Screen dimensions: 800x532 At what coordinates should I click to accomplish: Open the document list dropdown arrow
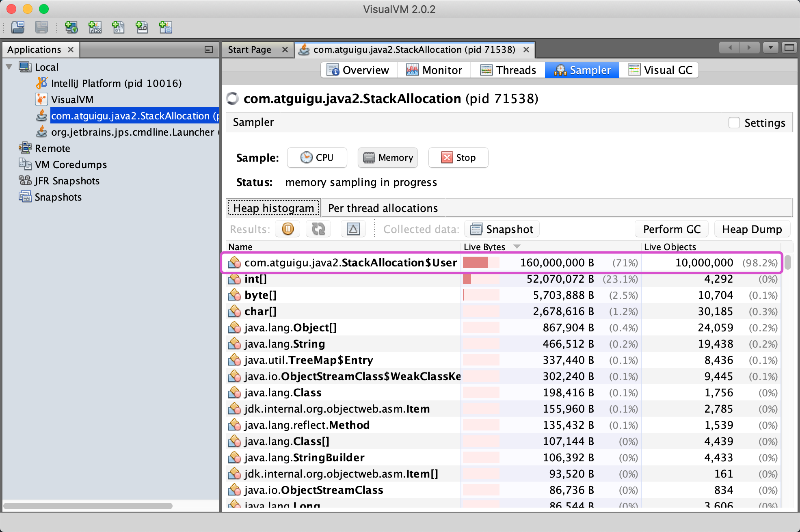[770, 48]
